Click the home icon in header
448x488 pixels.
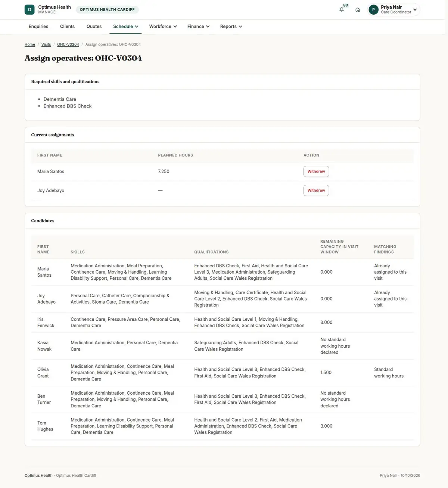click(358, 10)
